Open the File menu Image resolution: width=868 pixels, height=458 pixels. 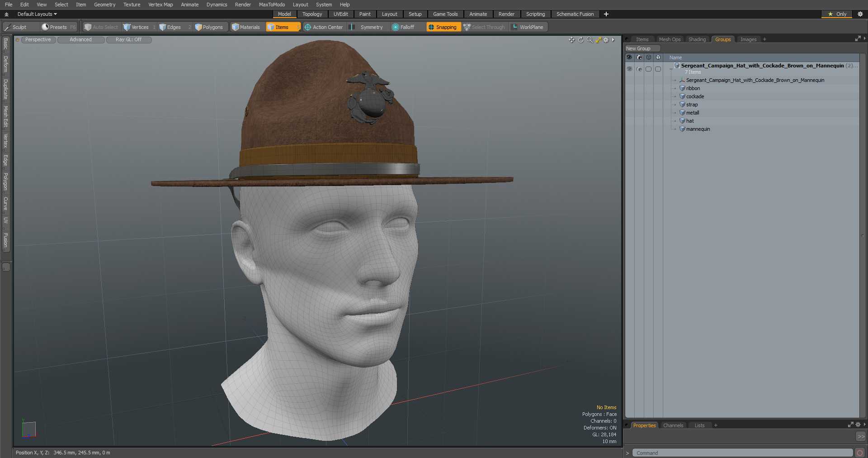coord(9,5)
